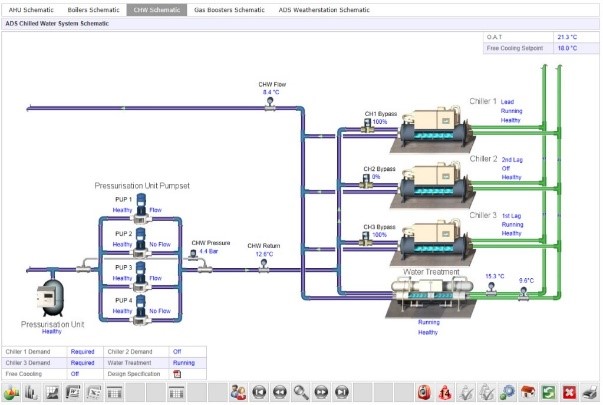603x405 pixels.
Task: Click Chiller 2 '2nd Lag' status text
Action: pos(512,160)
